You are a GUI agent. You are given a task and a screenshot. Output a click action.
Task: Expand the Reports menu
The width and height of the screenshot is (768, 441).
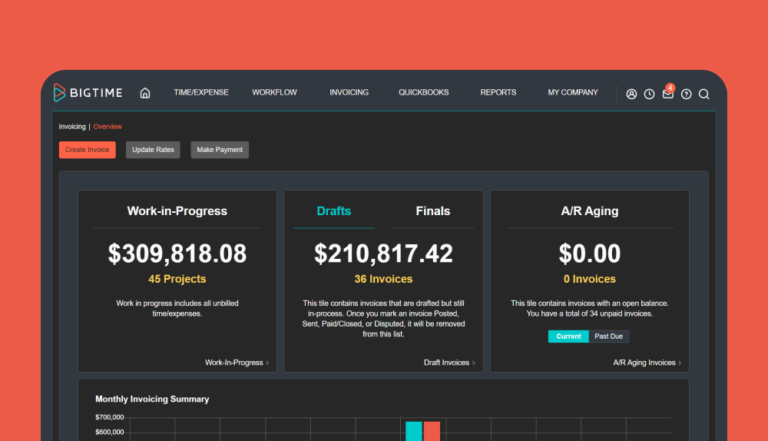tap(498, 93)
